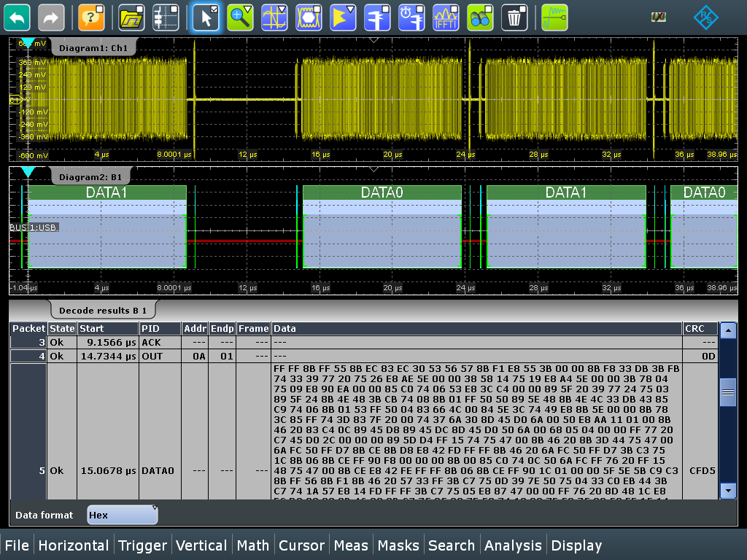The height and width of the screenshot is (560, 747).
Task: Select the arrow pointer selection tool
Action: [x=205, y=17]
